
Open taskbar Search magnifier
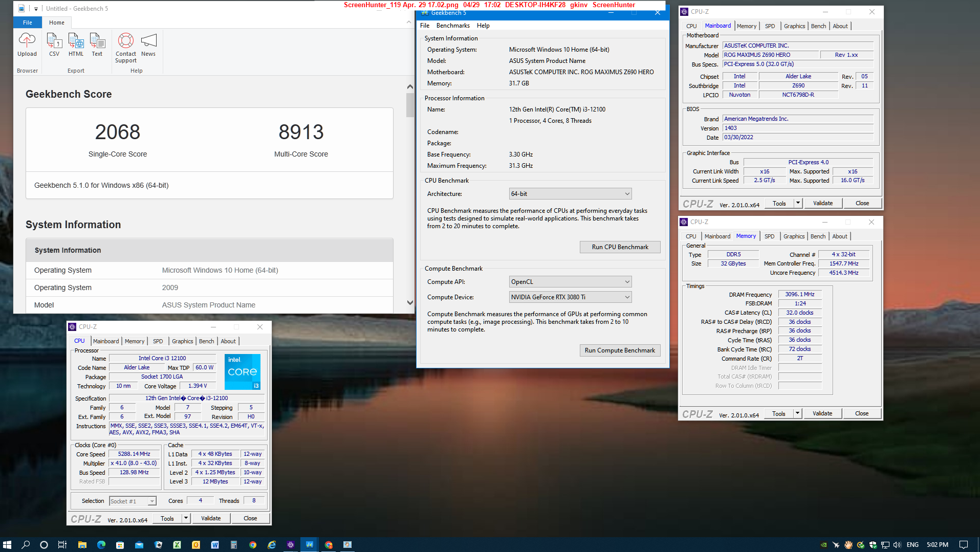click(26, 544)
